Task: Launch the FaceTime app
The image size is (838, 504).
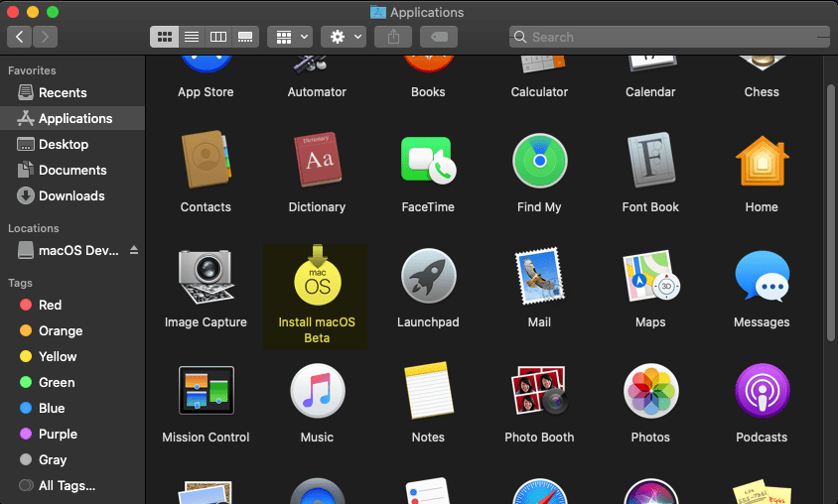Action: (428, 160)
